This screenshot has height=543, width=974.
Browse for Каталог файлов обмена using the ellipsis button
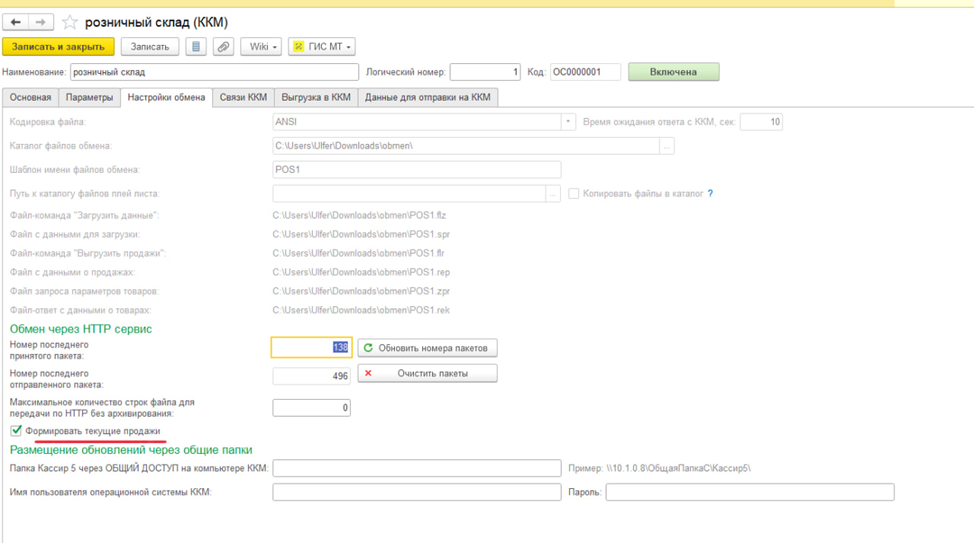point(667,146)
